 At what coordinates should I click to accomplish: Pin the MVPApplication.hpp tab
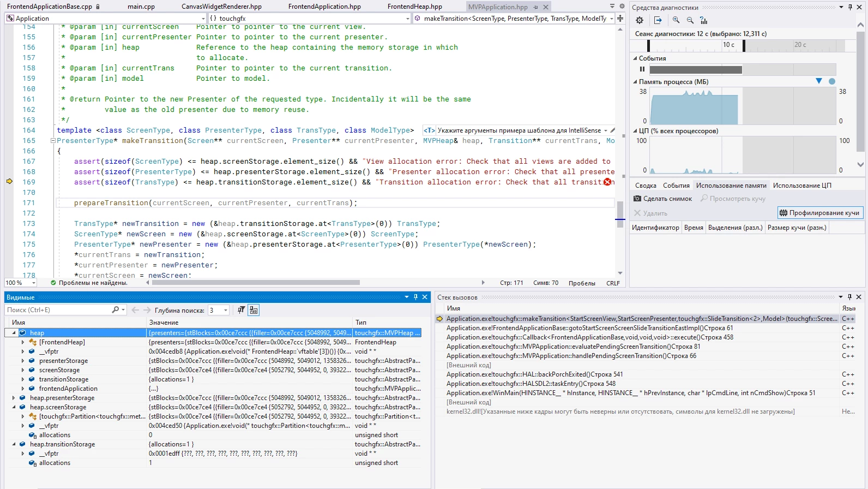coord(536,7)
